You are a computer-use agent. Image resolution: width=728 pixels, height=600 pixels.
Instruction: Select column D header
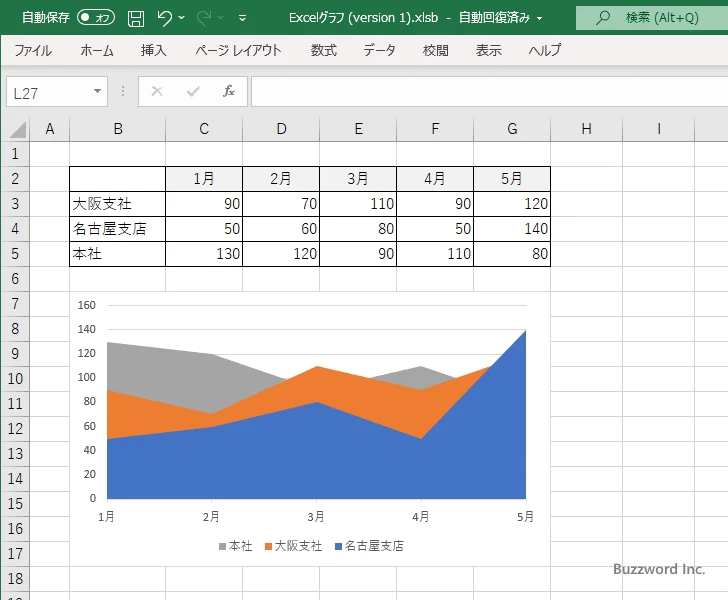tap(281, 129)
